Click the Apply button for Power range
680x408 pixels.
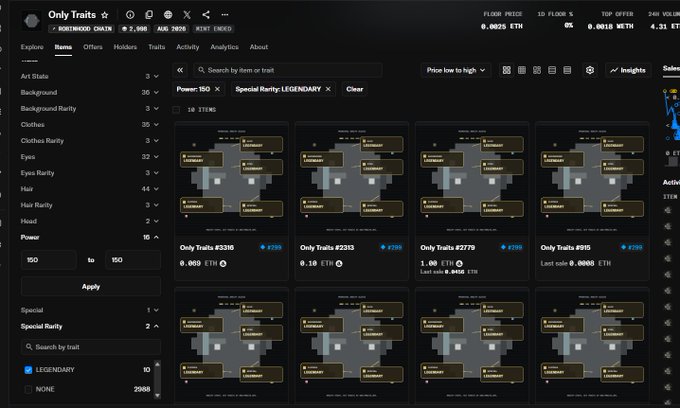point(91,287)
